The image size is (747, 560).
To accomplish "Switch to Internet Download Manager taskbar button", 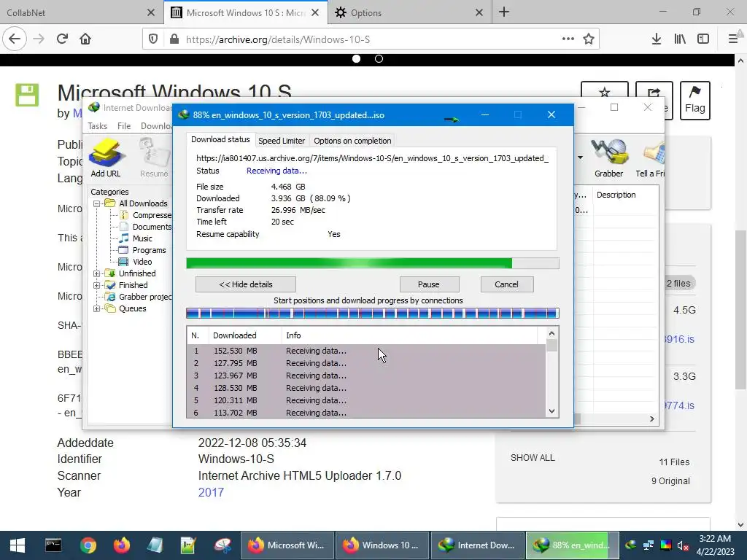I will click(x=478, y=545).
